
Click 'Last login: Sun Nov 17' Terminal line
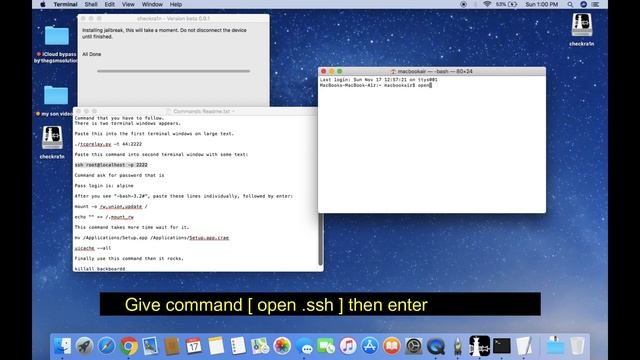tap(378, 80)
